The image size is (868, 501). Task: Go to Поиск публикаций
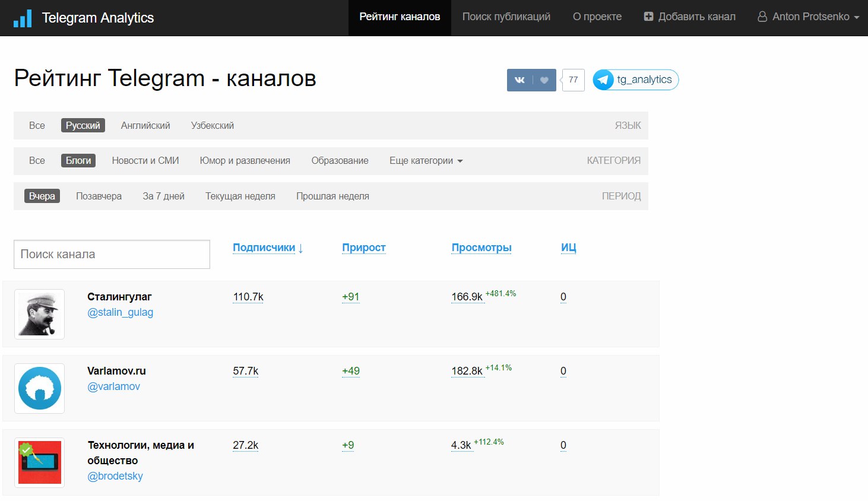506,17
